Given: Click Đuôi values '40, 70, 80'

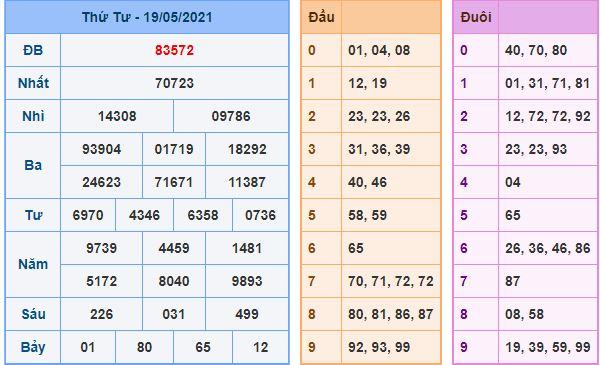Looking at the screenshot, I should click(536, 50).
